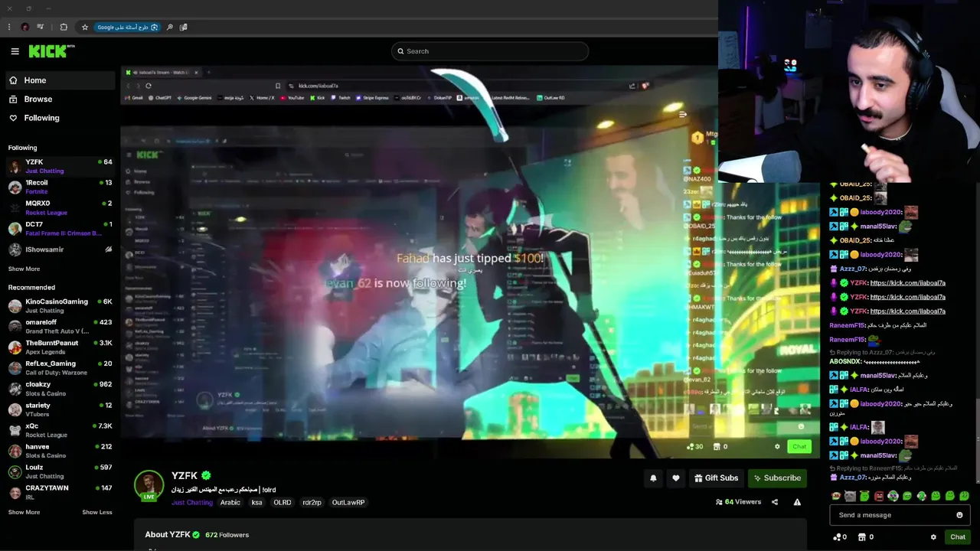Open Browse in the sidebar
This screenshot has height=551, width=980.
point(60,99)
